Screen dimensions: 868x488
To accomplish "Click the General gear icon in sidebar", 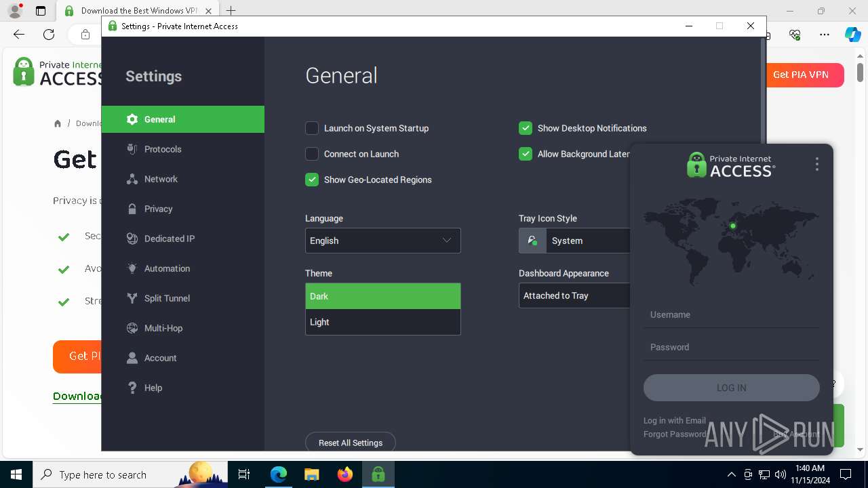I will 132,119.
